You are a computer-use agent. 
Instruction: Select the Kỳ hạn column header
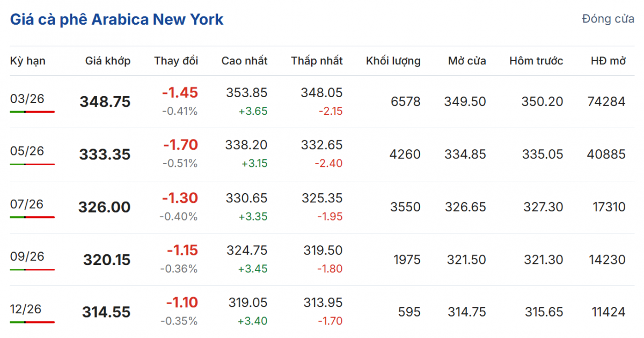coord(28,61)
